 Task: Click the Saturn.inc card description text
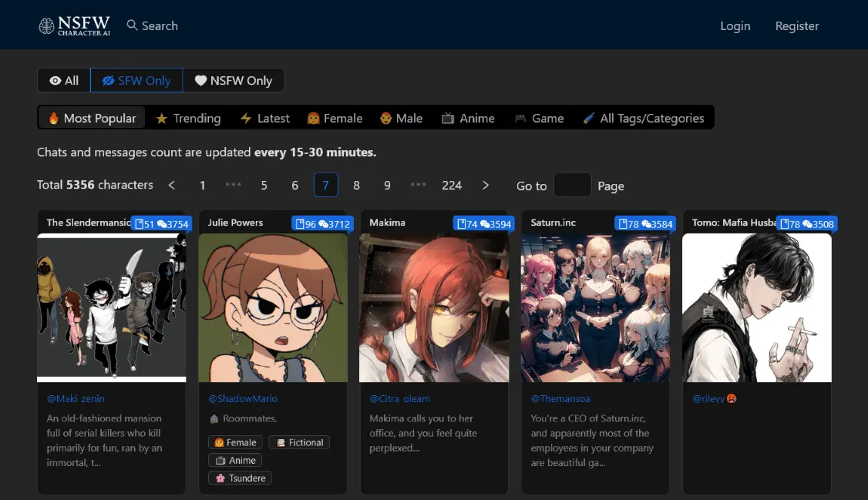(x=592, y=440)
